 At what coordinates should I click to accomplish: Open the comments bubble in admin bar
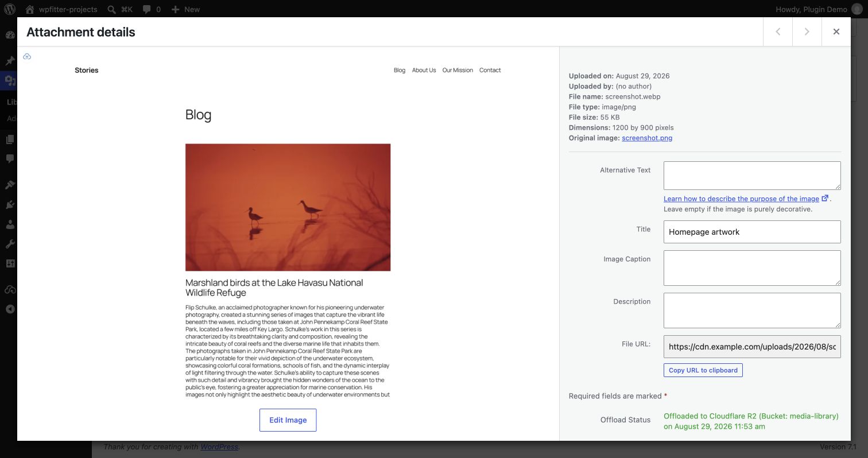click(x=152, y=9)
